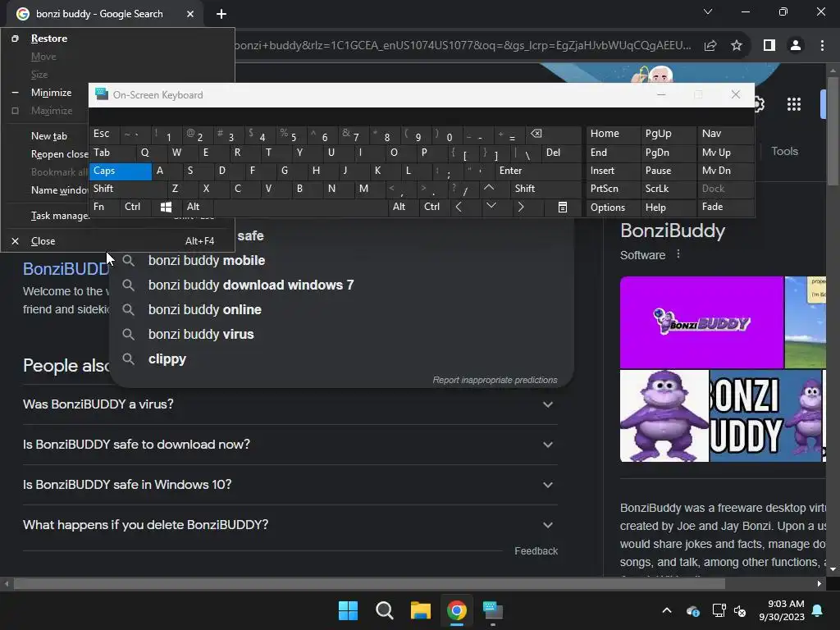Open Windows Start button
The image size is (840, 630).
click(348, 610)
